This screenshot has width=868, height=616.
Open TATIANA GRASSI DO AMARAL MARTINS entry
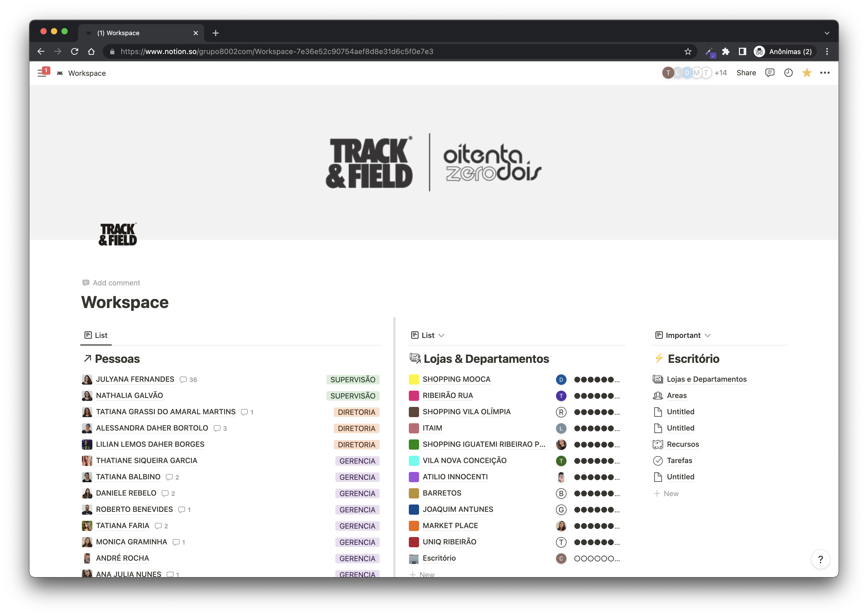165,412
